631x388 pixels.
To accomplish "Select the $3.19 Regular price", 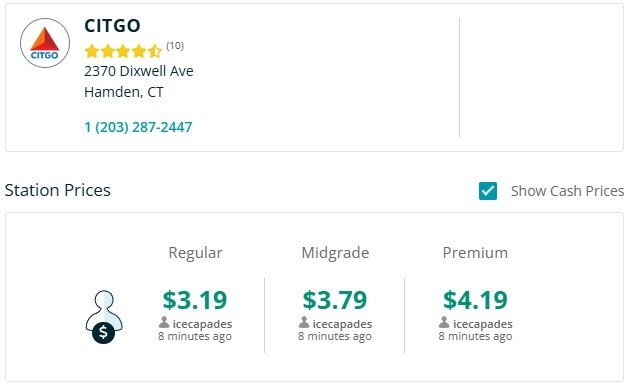I will (195, 300).
